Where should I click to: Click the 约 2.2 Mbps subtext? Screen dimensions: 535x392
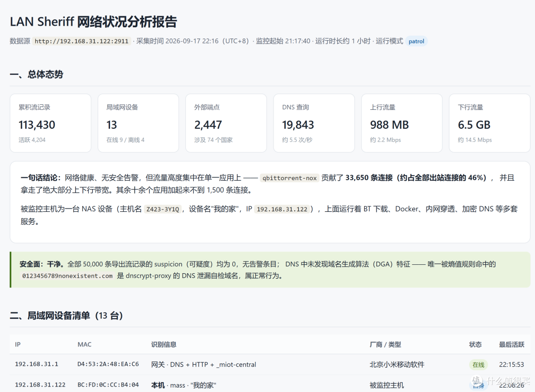point(385,140)
